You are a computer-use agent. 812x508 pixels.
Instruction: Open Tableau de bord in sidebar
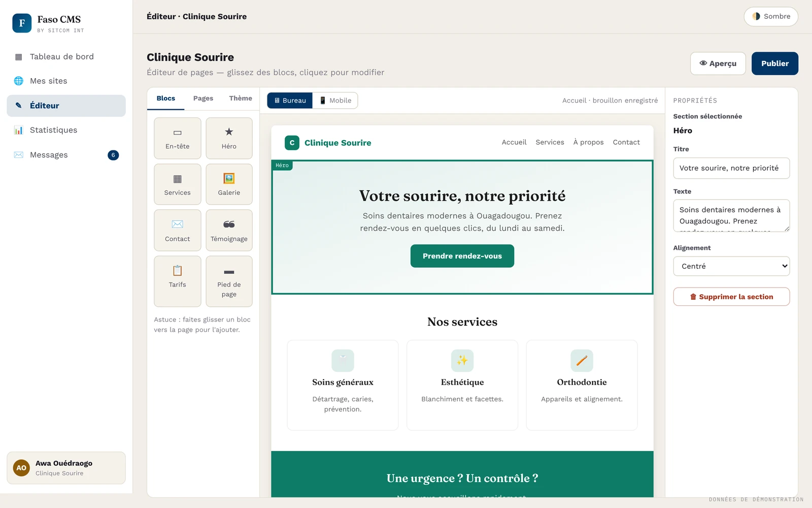point(66,56)
